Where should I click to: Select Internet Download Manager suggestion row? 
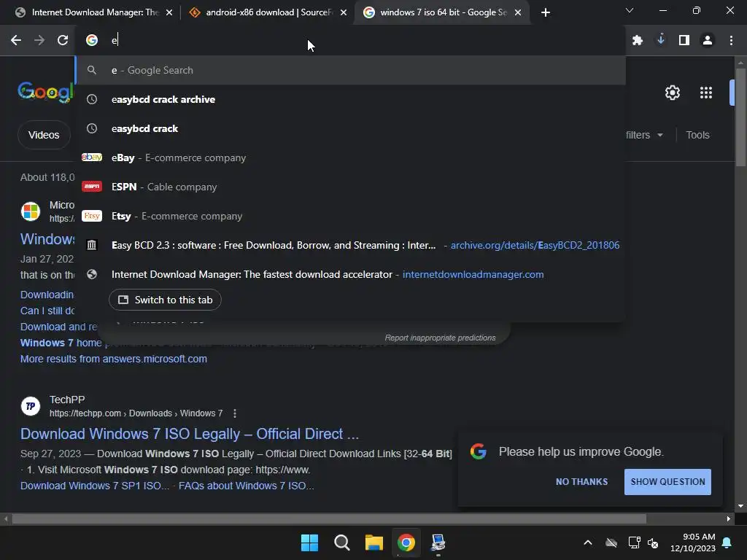pyautogui.click(x=351, y=274)
